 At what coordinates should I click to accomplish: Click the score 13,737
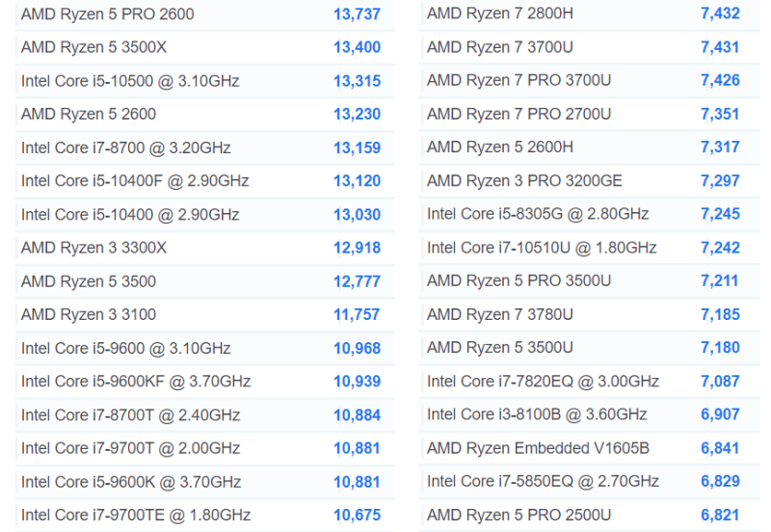pyautogui.click(x=357, y=14)
